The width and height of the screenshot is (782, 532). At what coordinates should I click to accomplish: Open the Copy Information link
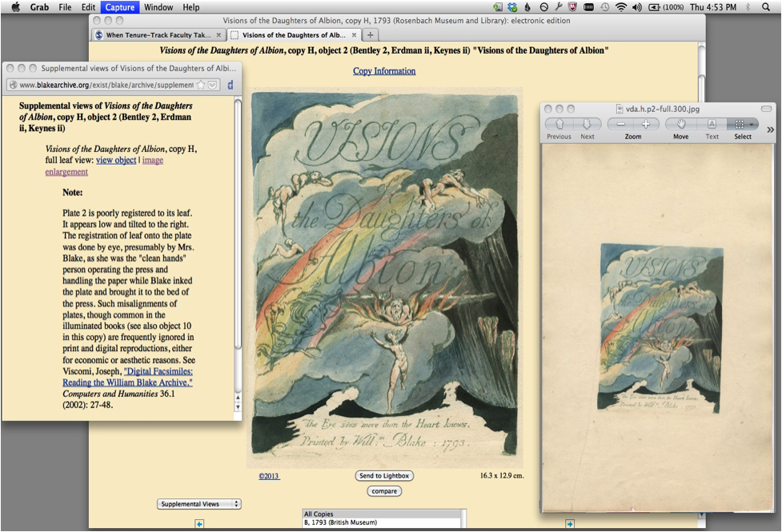click(384, 71)
